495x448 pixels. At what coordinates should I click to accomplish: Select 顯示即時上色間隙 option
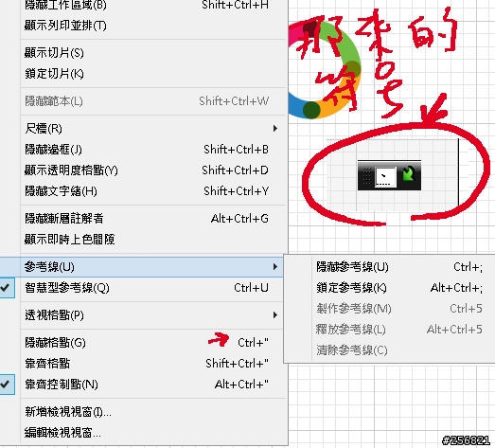[x=153, y=240]
